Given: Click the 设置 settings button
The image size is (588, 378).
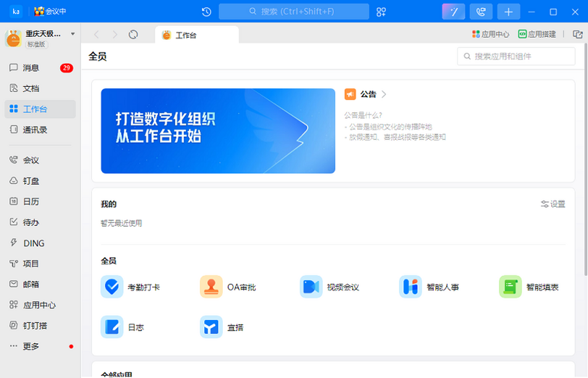Looking at the screenshot, I should tap(553, 204).
